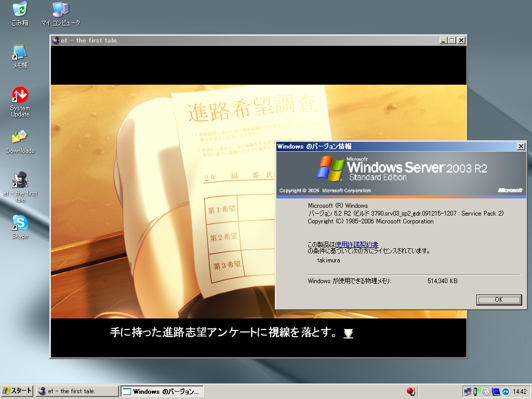Open the マイ コンピュータ desktop icon
532x399 pixels.
point(61,14)
